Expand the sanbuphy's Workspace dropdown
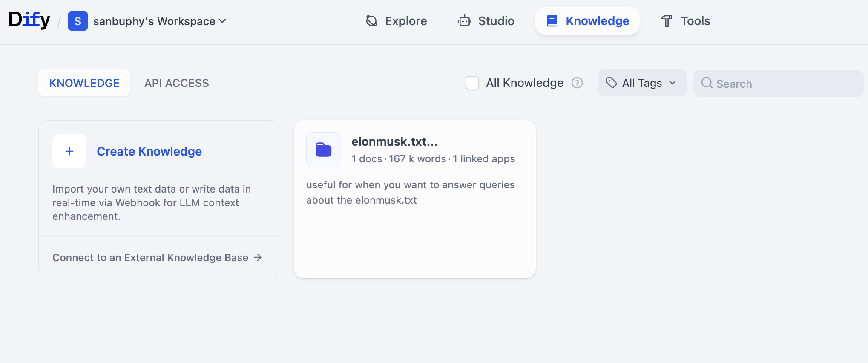 click(160, 21)
